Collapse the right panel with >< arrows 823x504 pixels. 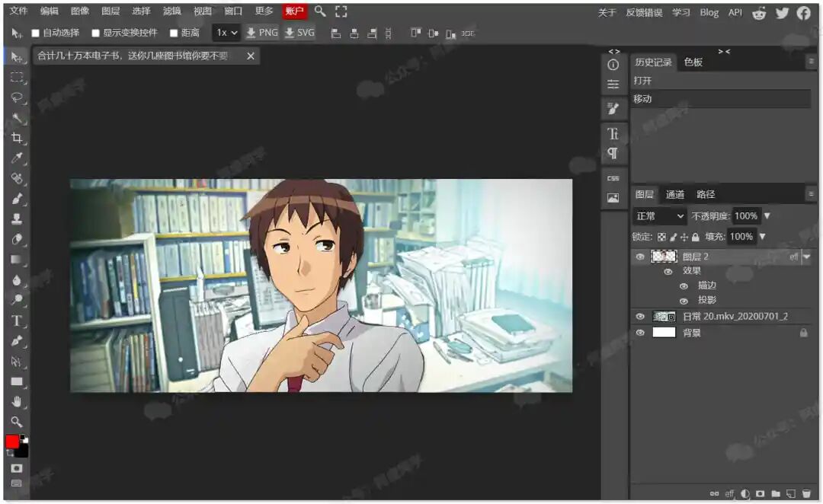pos(724,52)
